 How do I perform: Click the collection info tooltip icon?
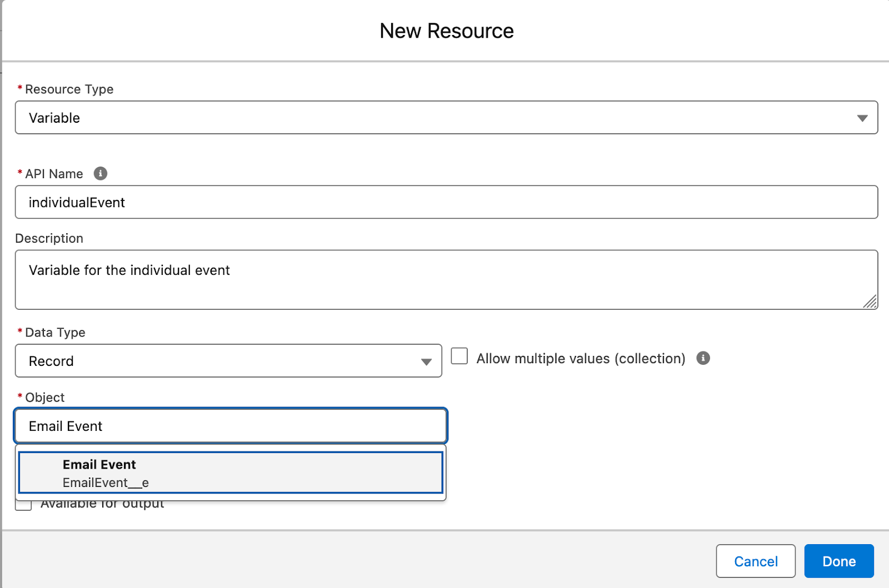coord(703,358)
